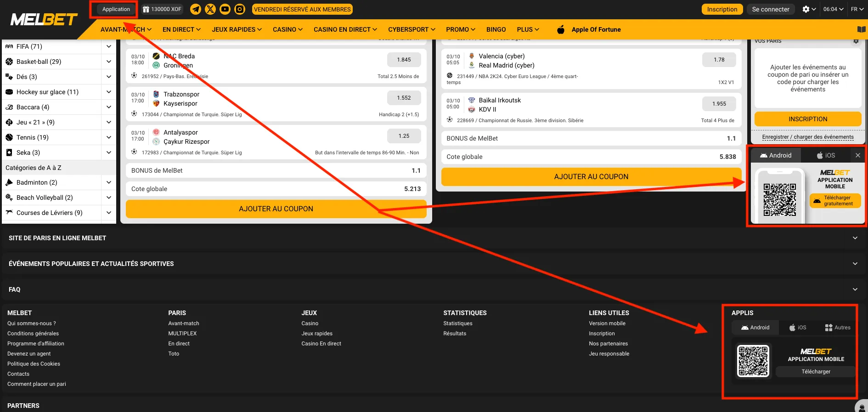Open the FR language dropdown
Image resolution: width=868 pixels, height=412 pixels.
point(857,9)
